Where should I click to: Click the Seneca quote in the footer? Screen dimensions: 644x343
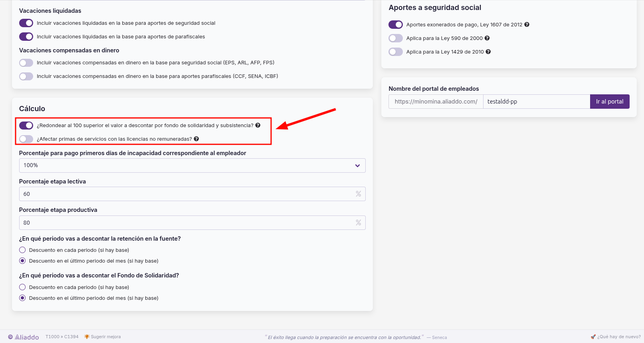coord(356,337)
